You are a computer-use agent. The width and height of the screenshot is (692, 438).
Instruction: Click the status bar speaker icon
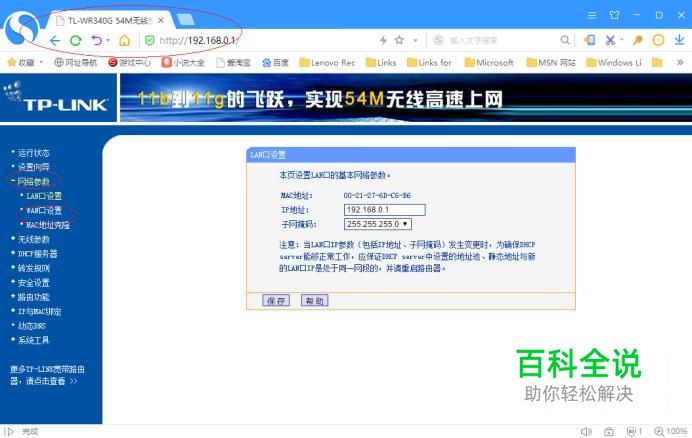(586, 431)
